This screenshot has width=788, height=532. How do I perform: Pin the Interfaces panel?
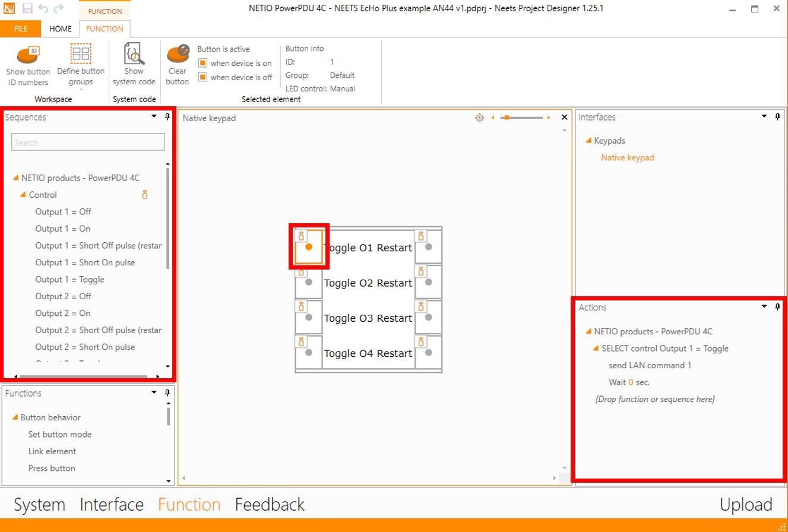point(778,116)
